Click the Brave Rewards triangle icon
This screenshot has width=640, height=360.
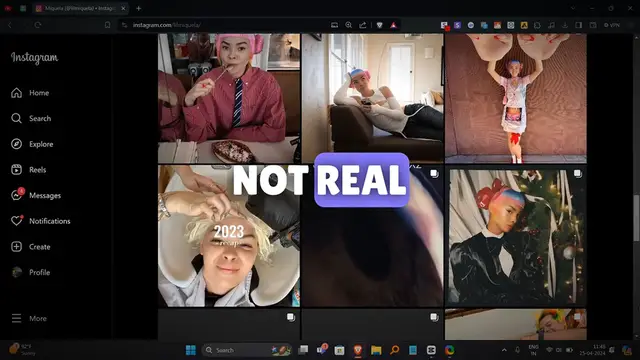(x=393, y=25)
